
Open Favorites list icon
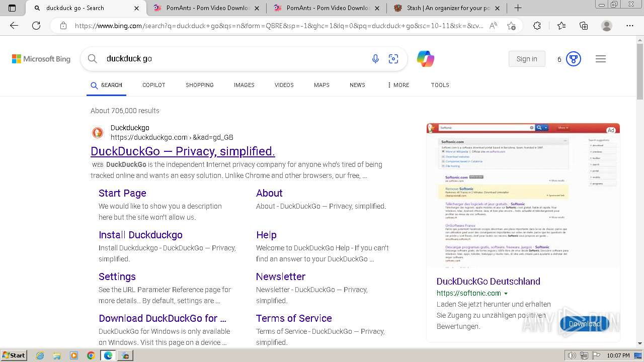561,26
